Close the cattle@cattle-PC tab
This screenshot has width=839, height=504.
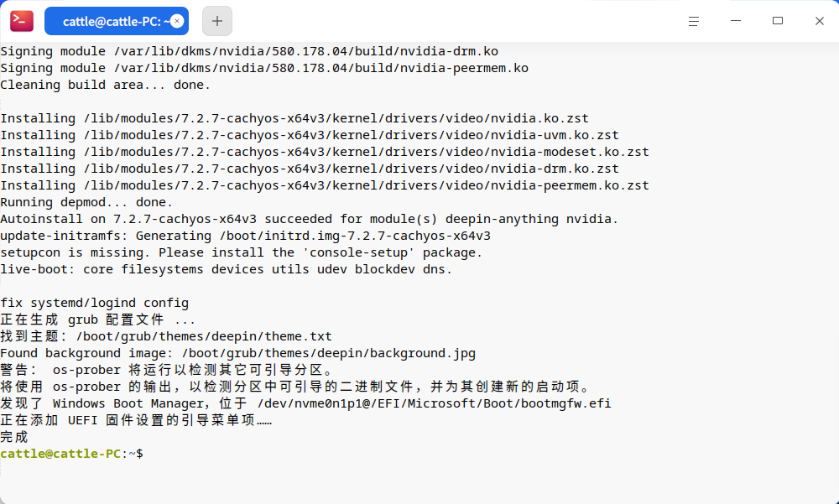tap(177, 21)
